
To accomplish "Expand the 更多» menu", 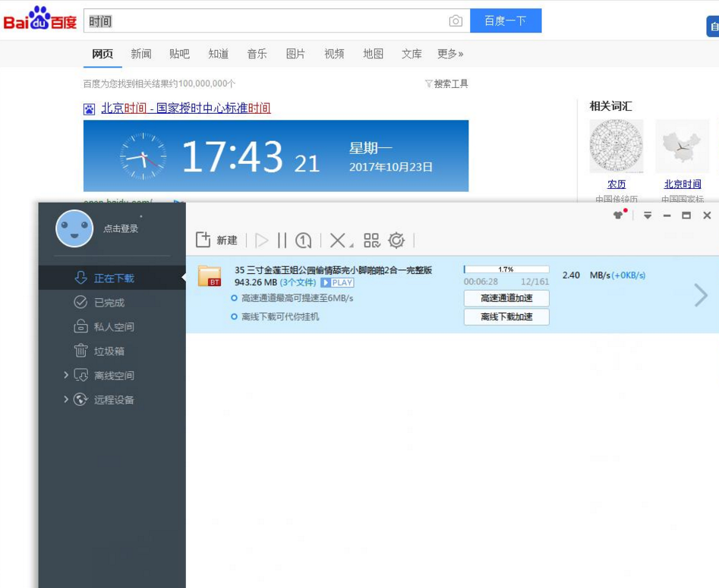I will coord(450,54).
